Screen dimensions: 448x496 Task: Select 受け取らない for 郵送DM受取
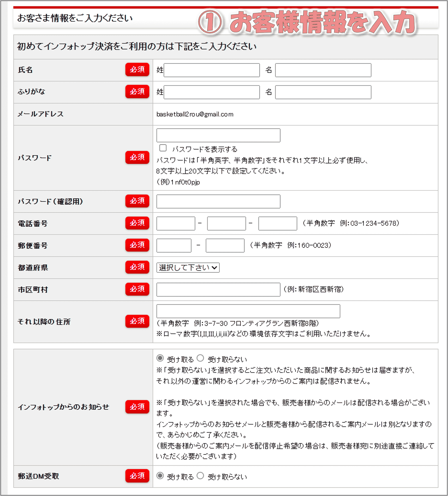(x=200, y=476)
